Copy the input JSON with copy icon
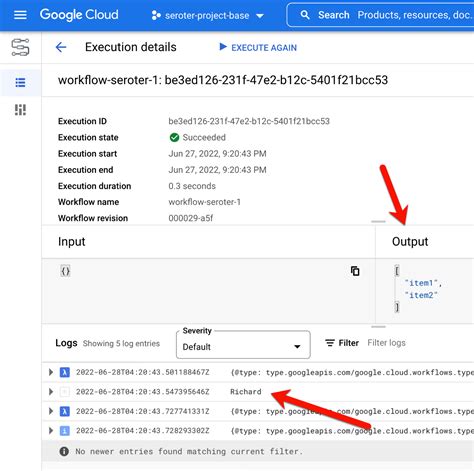Image resolution: width=474 pixels, height=471 pixels. click(x=355, y=271)
